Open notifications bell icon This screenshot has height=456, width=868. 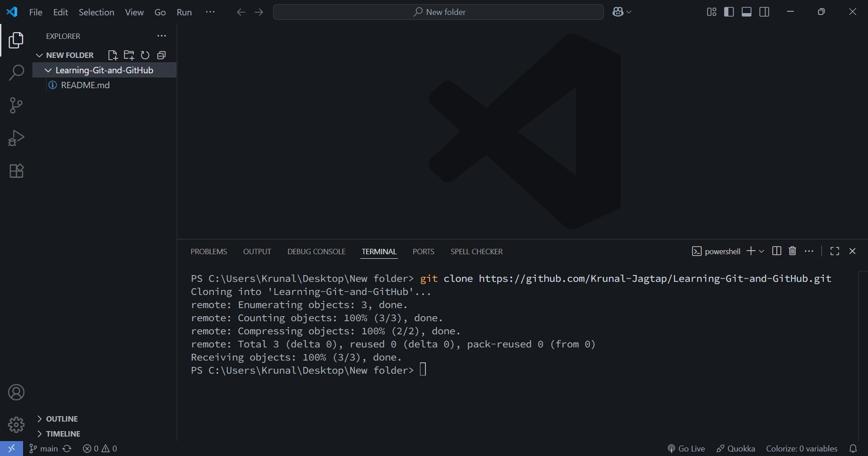[853, 448]
